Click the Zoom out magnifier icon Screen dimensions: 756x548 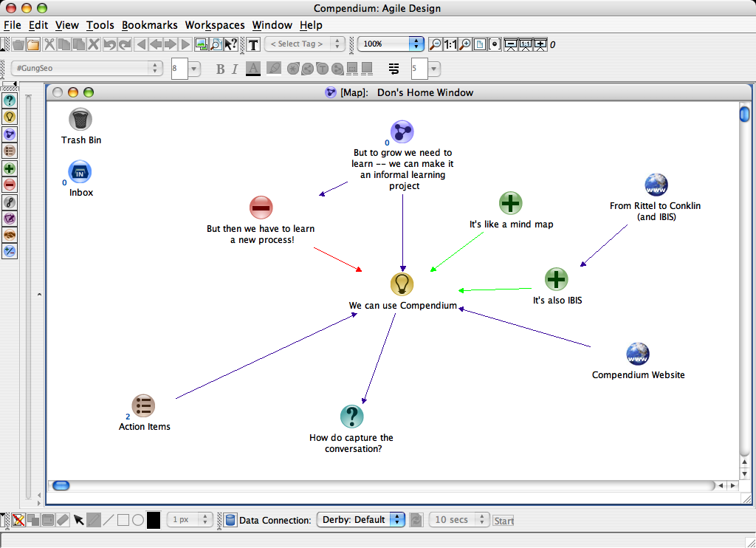click(x=435, y=44)
